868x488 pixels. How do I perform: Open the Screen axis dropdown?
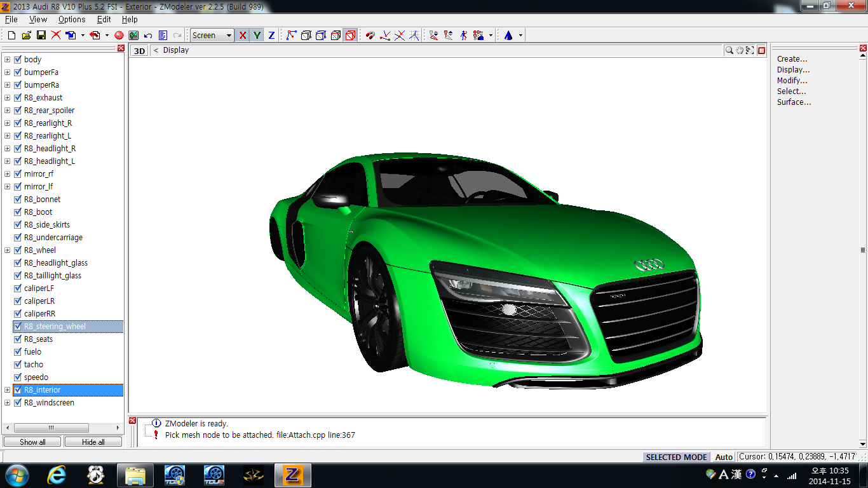point(229,36)
